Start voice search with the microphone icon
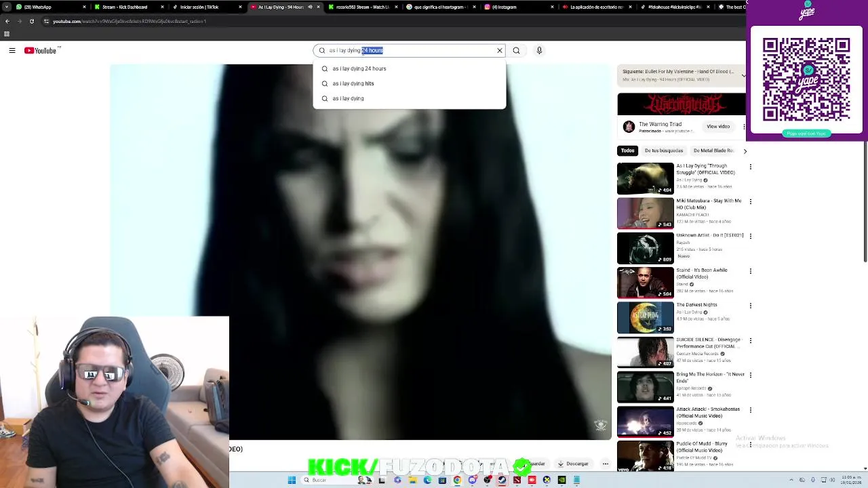Screen dimensions: 868x488 point(539,50)
